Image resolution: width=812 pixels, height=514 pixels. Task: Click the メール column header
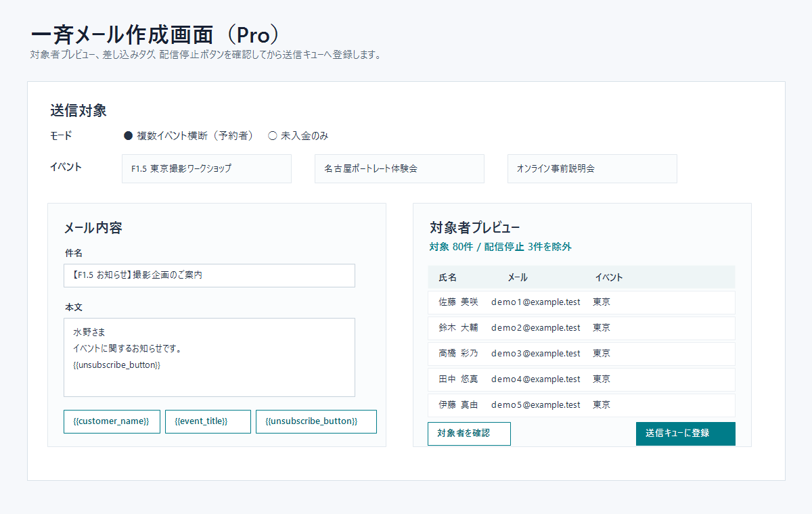point(518,277)
